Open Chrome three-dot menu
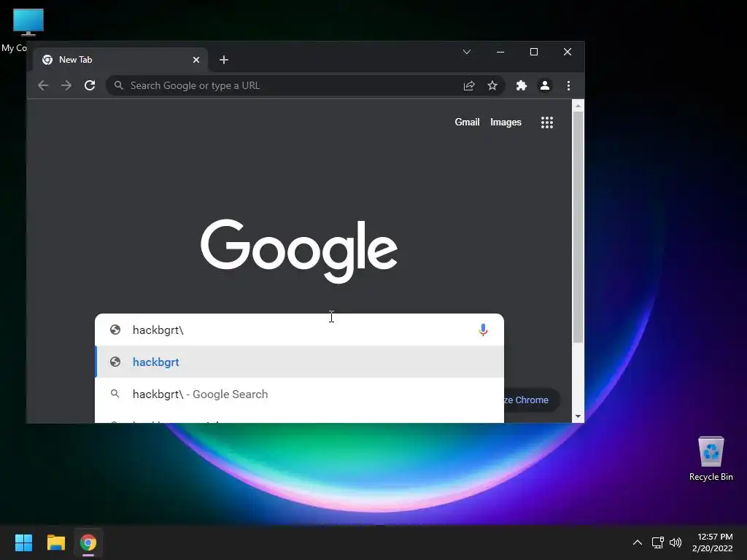This screenshot has width=747, height=560. [568, 85]
